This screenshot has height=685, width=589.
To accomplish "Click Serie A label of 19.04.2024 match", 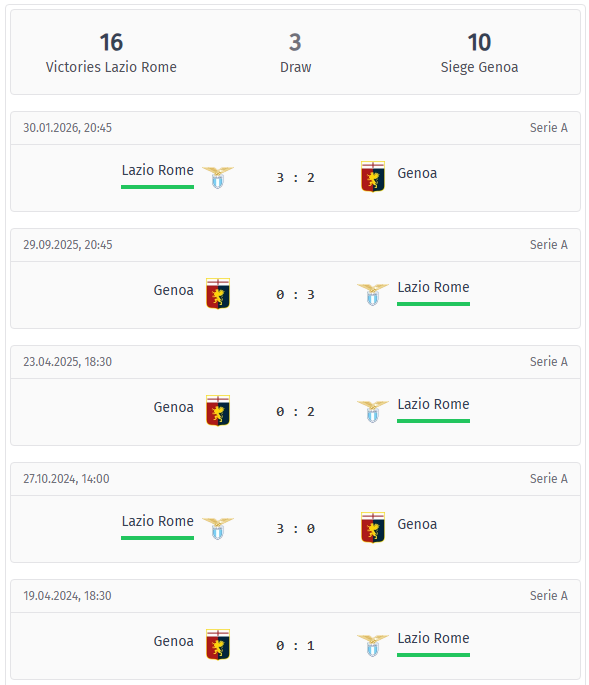I will click(x=548, y=596).
